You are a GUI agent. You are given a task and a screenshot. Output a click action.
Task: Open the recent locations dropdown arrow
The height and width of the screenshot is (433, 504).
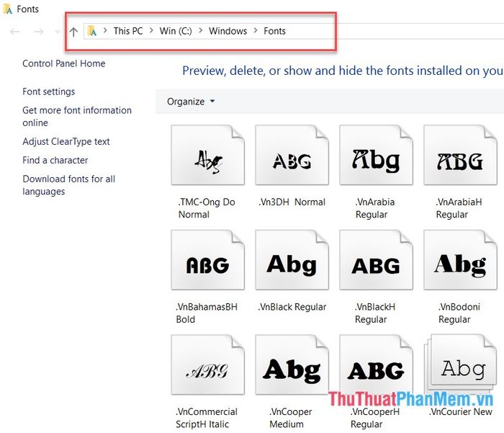tap(58, 32)
